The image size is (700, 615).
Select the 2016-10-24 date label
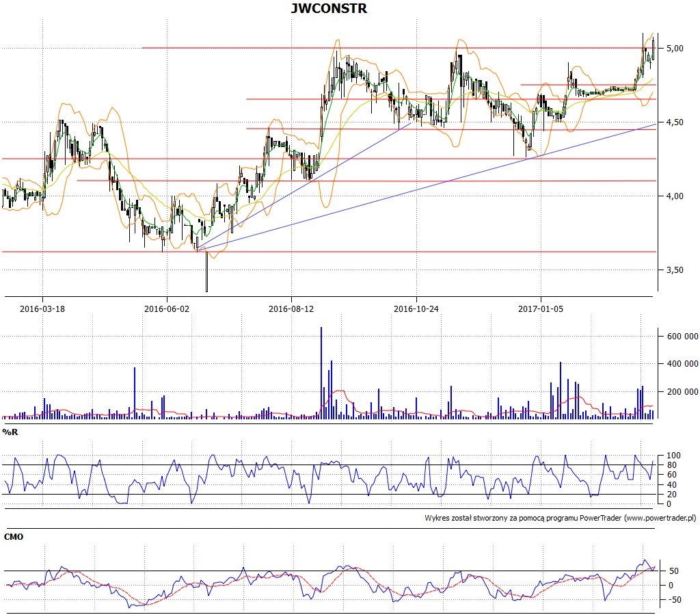coord(416,309)
